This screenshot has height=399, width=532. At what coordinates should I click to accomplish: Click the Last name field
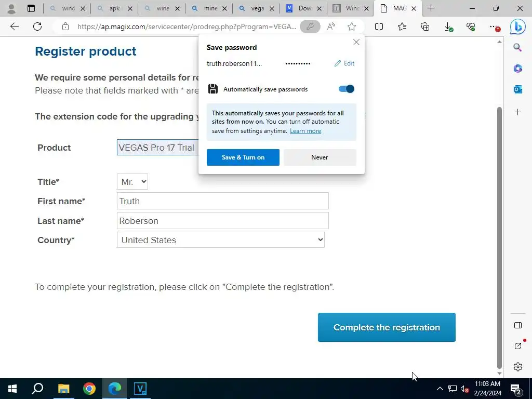pos(222,221)
